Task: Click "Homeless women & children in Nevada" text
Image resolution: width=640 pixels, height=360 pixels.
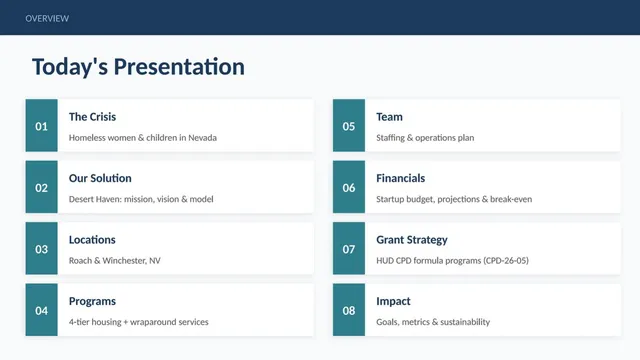Action: pyautogui.click(x=142, y=138)
